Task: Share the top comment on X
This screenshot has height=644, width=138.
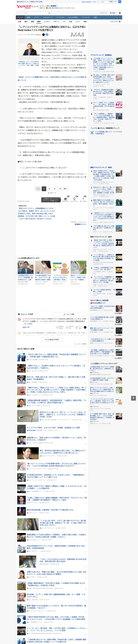Action: coord(85,327)
